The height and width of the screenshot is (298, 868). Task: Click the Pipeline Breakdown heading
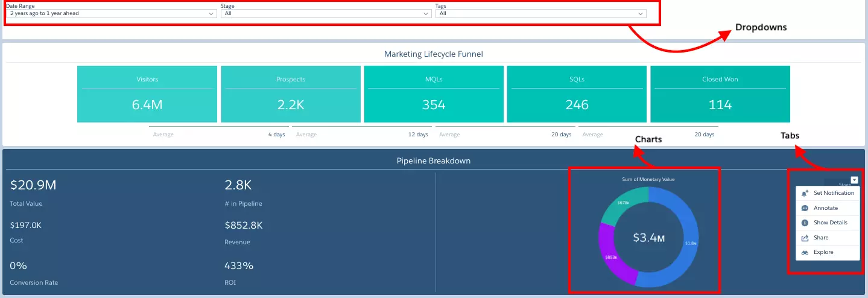coord(434,161)
